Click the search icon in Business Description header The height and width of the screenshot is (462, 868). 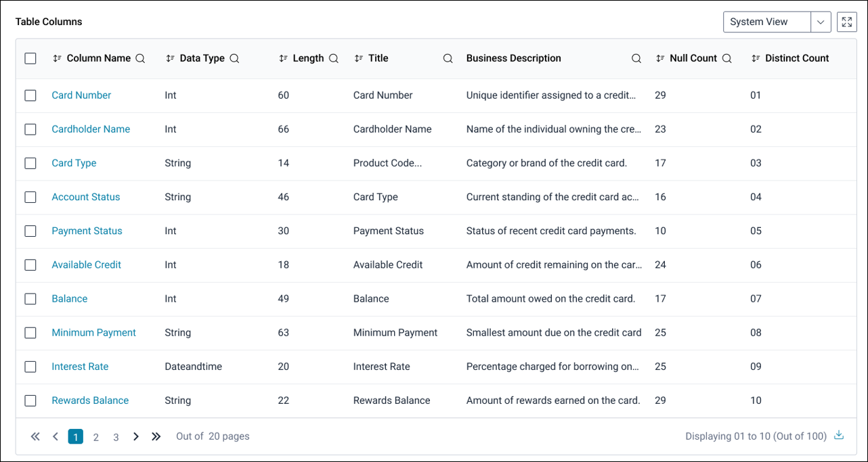[x=636, y=59]
